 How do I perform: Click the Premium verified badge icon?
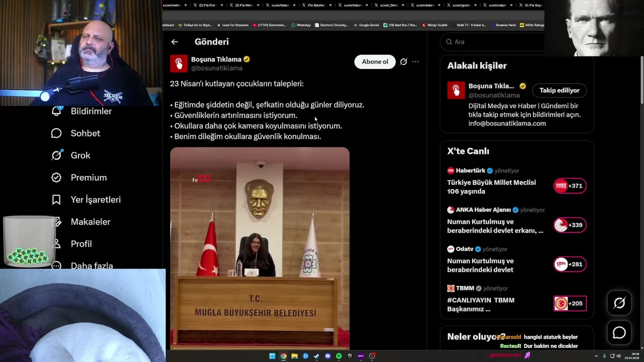pyautogui.click(x=56, y=177)
